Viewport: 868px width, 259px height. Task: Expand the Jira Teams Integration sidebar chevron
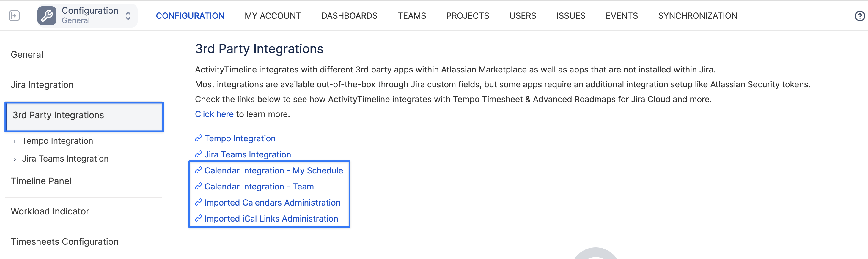(x=15, y=159)
